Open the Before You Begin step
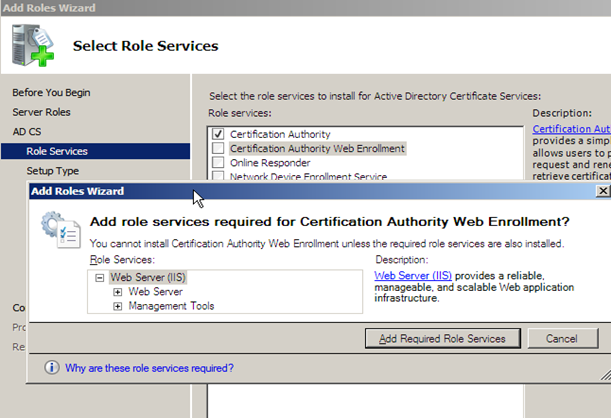 tap(51, 92)
